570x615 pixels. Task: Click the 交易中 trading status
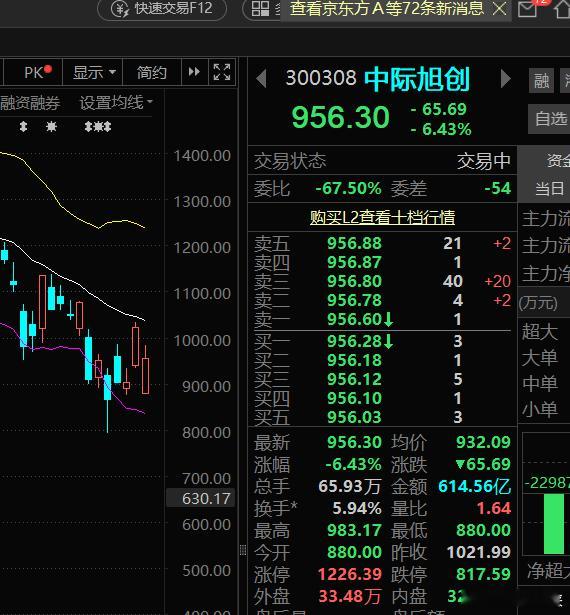click(x=484, y=161)
